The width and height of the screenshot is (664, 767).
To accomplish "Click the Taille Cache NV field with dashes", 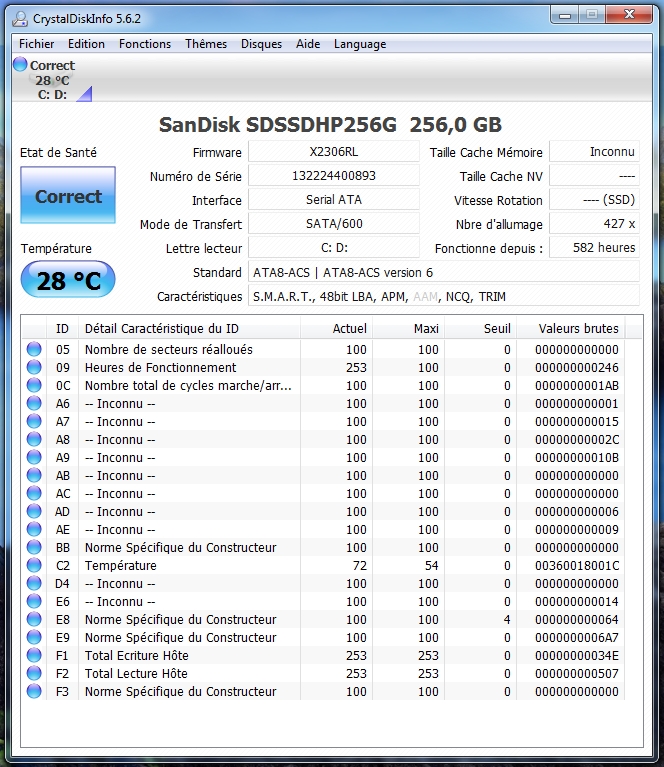I will coord(595,176).
